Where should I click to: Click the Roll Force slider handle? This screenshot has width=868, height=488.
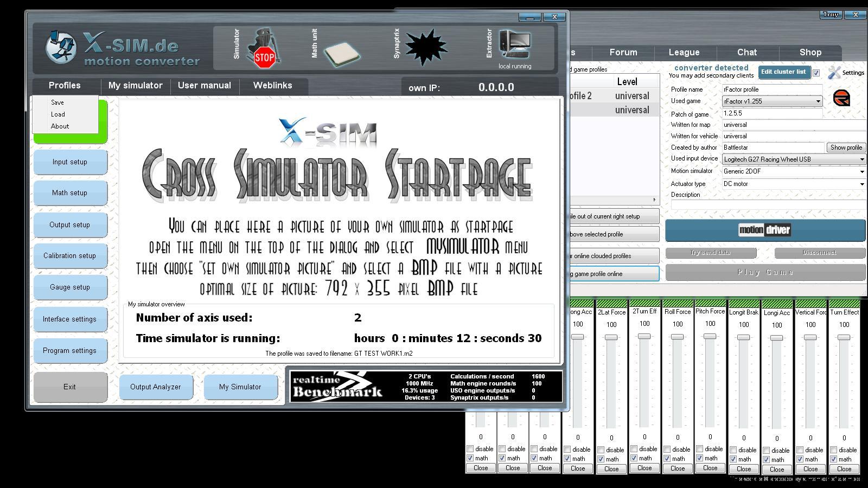coord(678,337)
